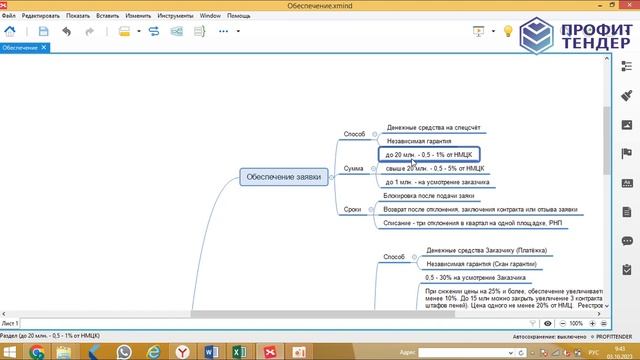Open the presentation mode dropdown arrow
Image resolution: width=640 pixels, height=360 pixels.
click(x=493, y=31)
